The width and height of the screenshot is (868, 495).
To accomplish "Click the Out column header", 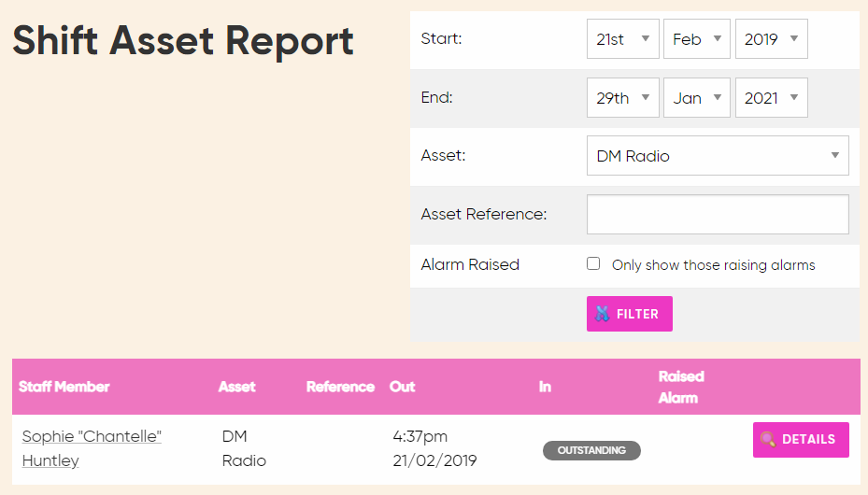I will click(x=403, y=387).
